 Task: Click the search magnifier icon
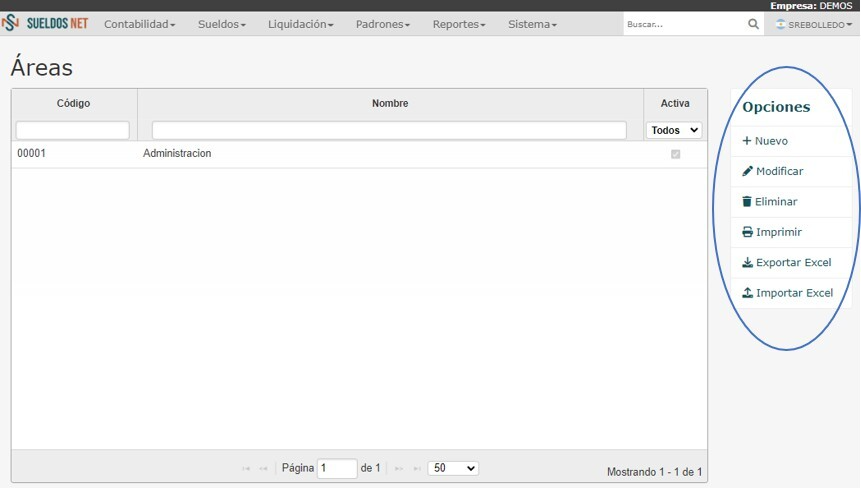click(753, 24)
